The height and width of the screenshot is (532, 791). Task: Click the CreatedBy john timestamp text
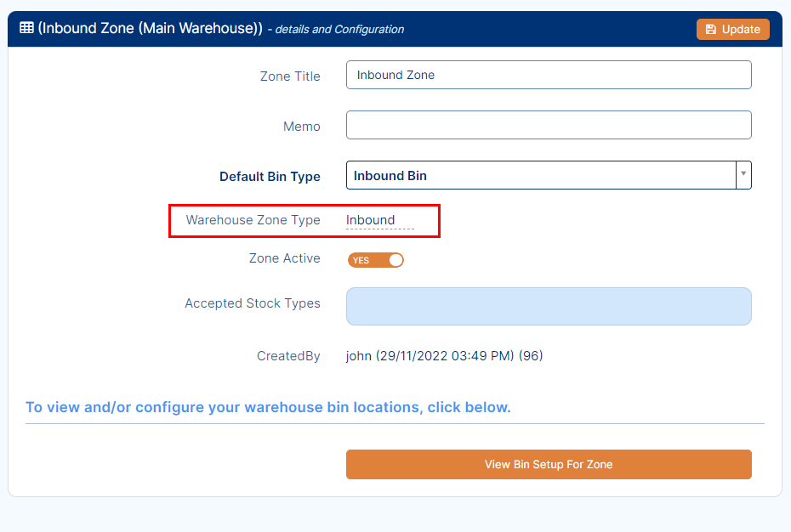[445, 356]
